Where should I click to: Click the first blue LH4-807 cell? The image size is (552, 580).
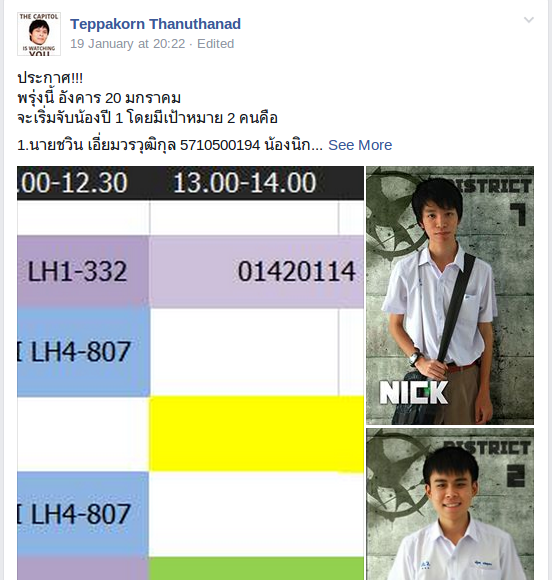pyautogui.click(x=83, y=352)
